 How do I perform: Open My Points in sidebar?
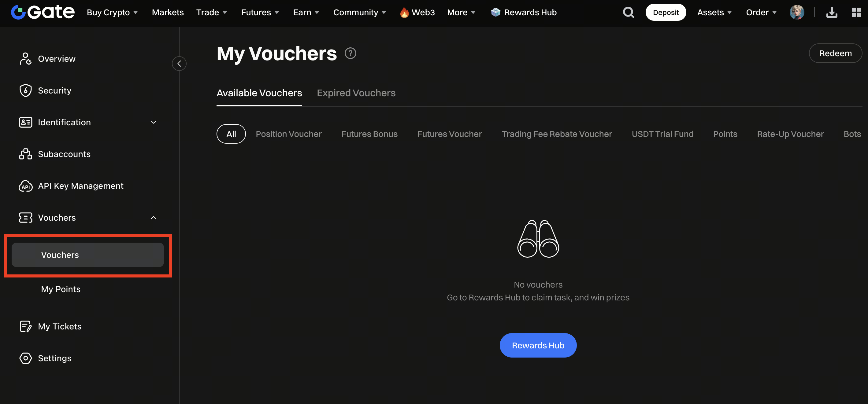pos(61,289)
